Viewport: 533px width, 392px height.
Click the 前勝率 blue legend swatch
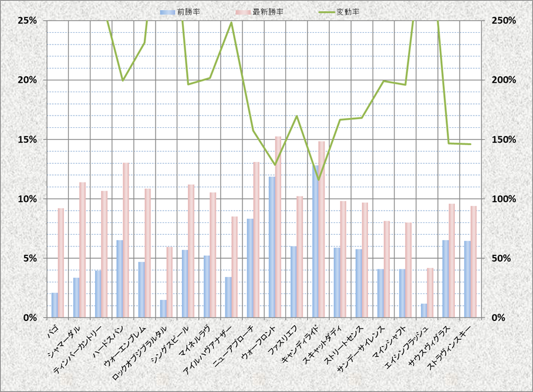(x=167, y=12)
